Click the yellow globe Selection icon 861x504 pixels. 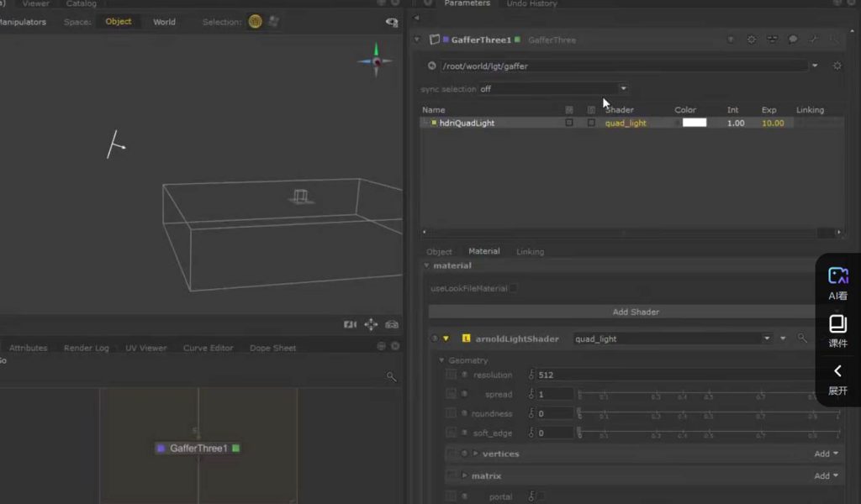pyautogui.click(x=255, y=22)
